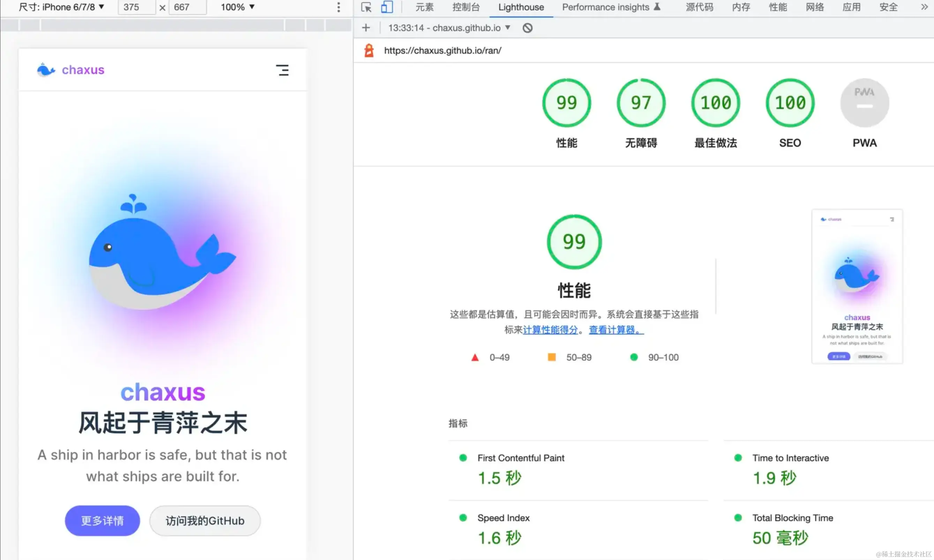Click the 97 无障碍 score gauge
Image resolution: width=934 pixels, height=560 pixels.
641,103
